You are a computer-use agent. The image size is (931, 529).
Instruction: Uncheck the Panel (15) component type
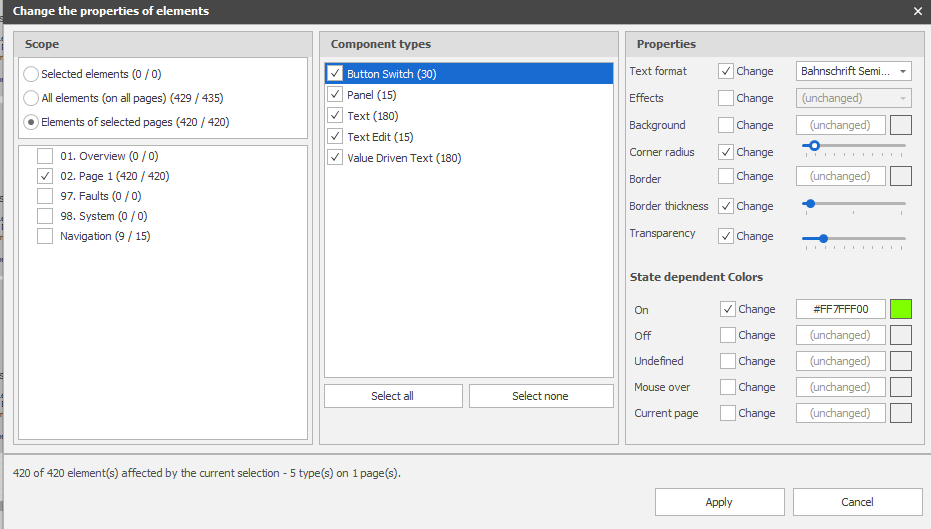click(335, 94)
